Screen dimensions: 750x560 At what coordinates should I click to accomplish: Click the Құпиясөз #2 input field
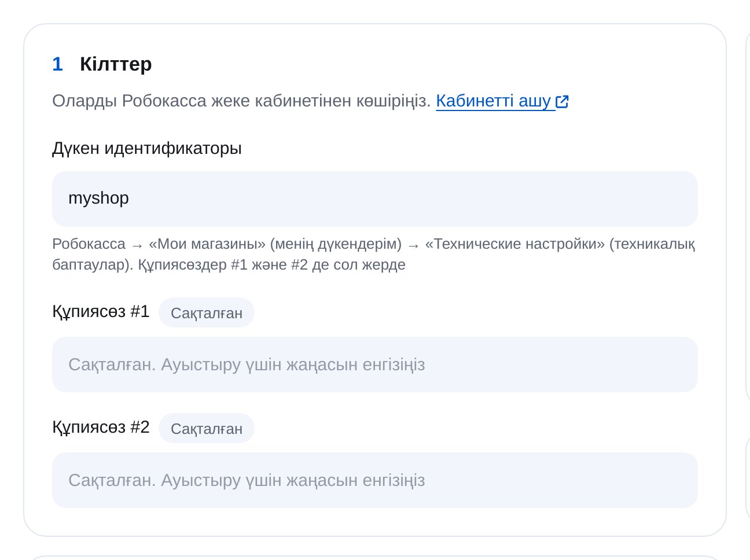click(x=374, y=480)
